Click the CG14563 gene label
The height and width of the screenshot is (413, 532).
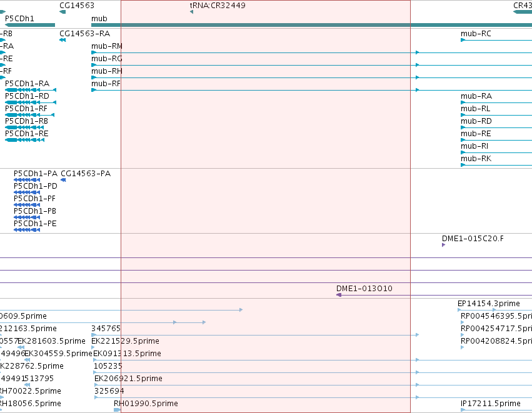[x=77, y=6]
